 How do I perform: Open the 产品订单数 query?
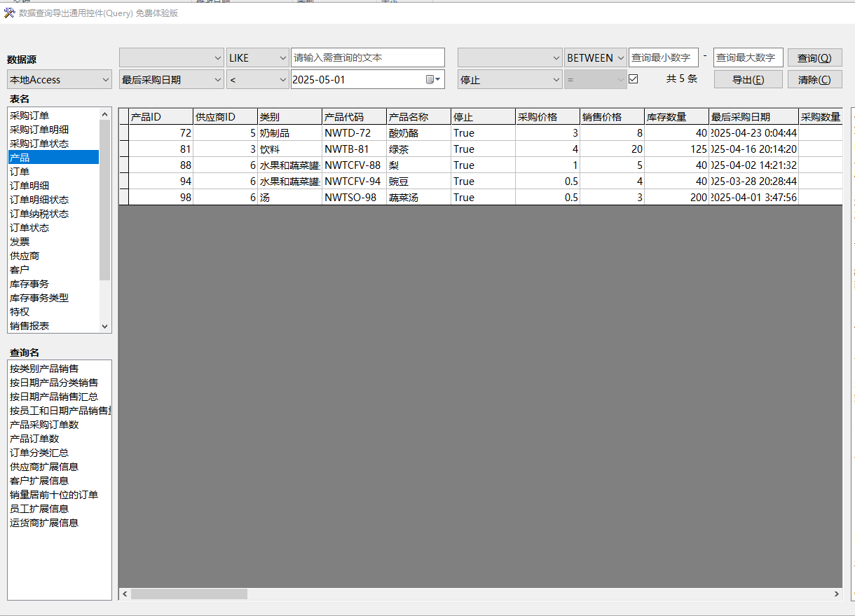click(x=60, y=439)
